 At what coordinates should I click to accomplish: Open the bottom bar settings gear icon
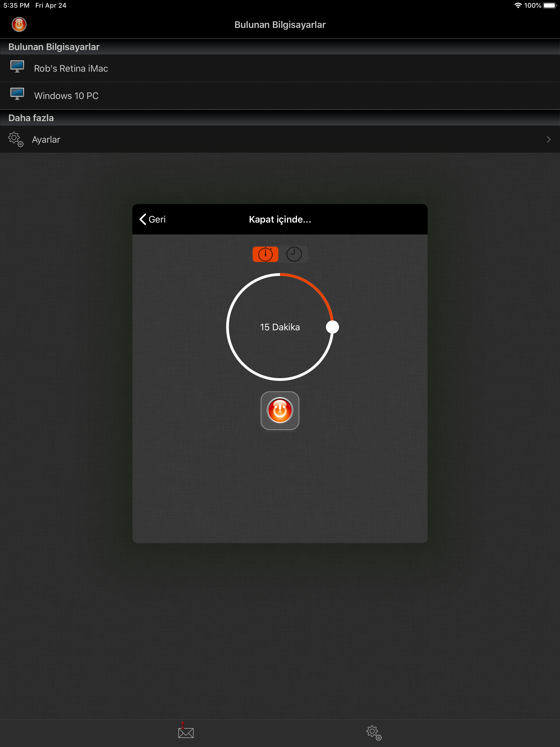tap(374, 733)
